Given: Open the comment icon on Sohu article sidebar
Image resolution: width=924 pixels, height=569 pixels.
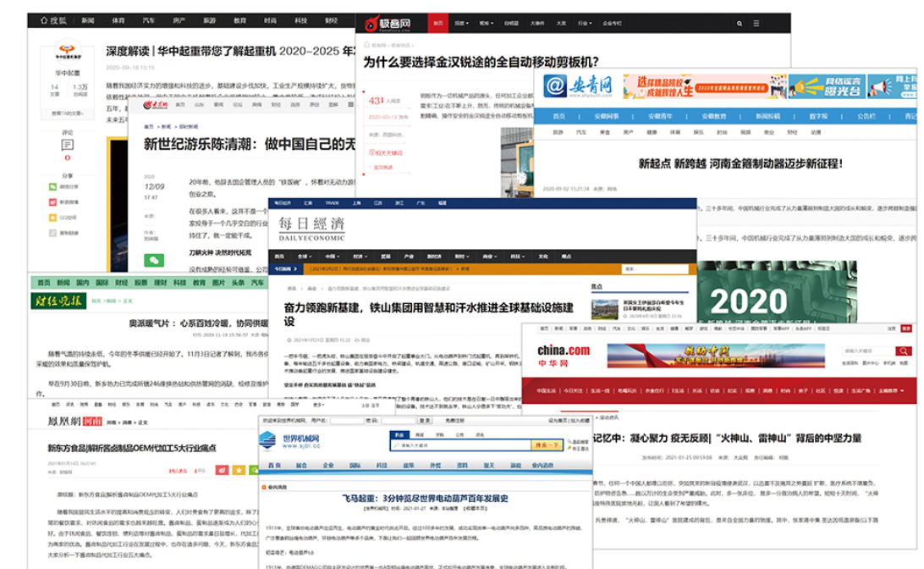Looking at the screenshot, I should click(x=67, y=145).
